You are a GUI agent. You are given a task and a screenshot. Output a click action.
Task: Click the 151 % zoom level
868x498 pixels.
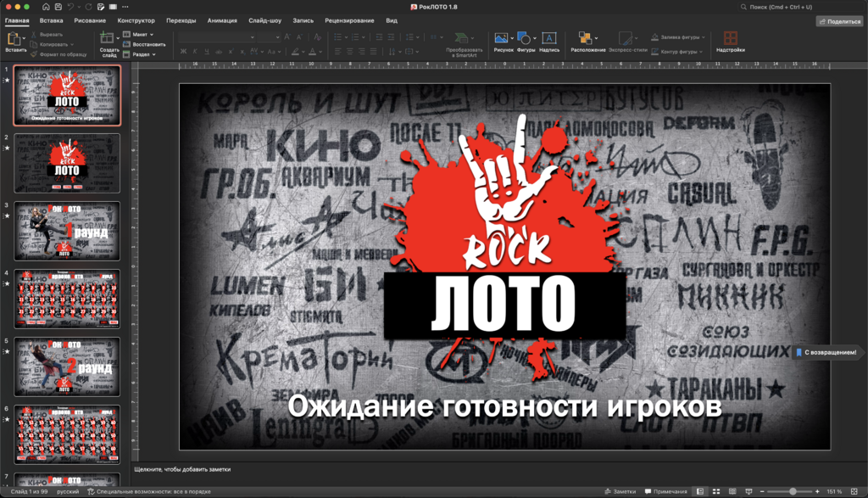click(x=834, y=491)
